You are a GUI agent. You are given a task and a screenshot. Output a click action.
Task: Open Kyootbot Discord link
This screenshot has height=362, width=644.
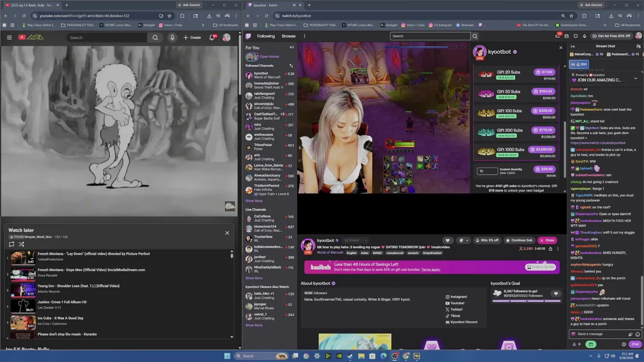(461, 322)
